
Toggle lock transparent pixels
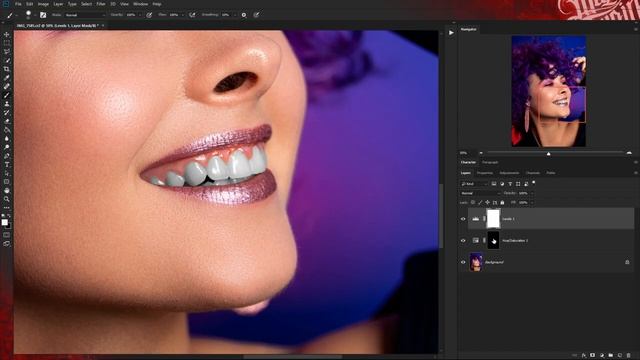(473, 202)
